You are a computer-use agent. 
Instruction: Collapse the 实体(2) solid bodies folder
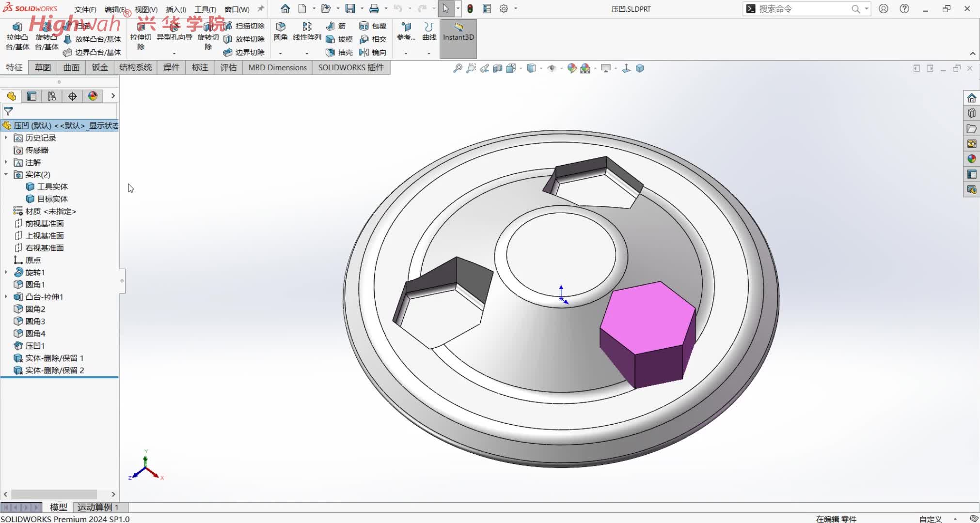point(6,174)
